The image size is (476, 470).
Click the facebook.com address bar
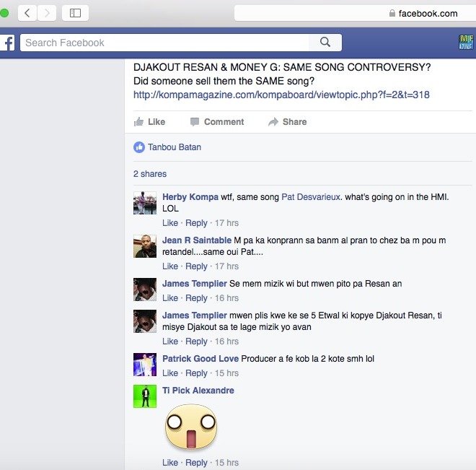click(x=355, y=13)
